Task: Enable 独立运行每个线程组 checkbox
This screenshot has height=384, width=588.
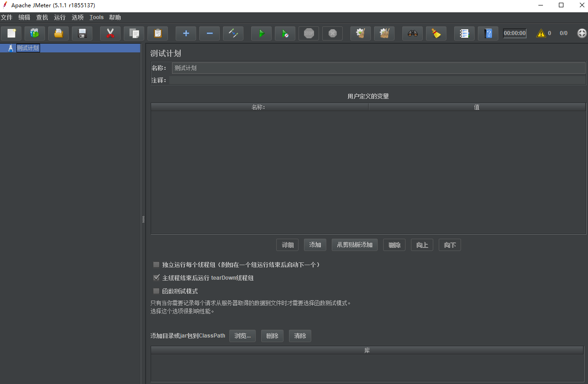Action: pyautogui.click(x=157, y=265)
